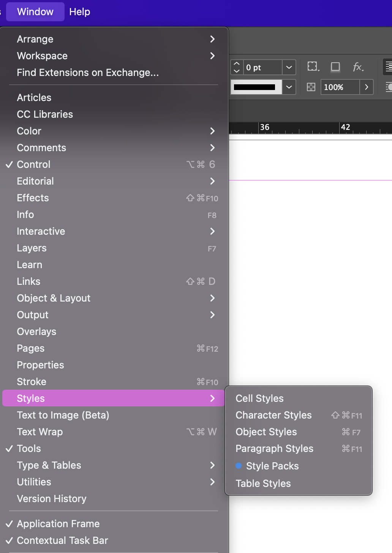392x553 pixels.
Task: Click the 0 pt stroke weight field
Action: point(263,67)
